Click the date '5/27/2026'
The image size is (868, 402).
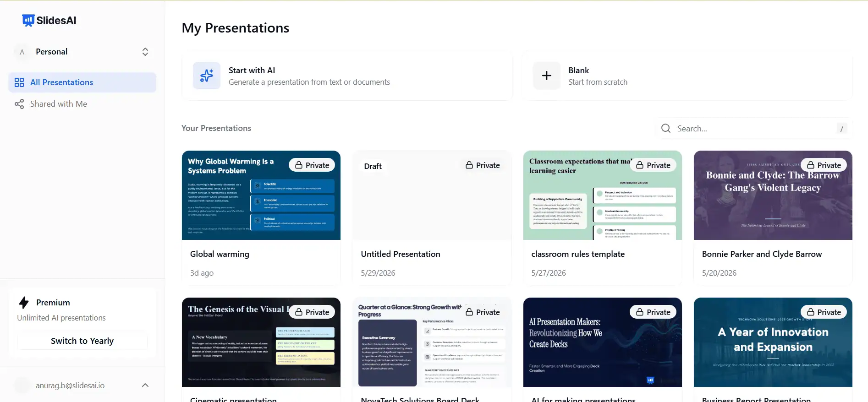(x=549, y=273)
